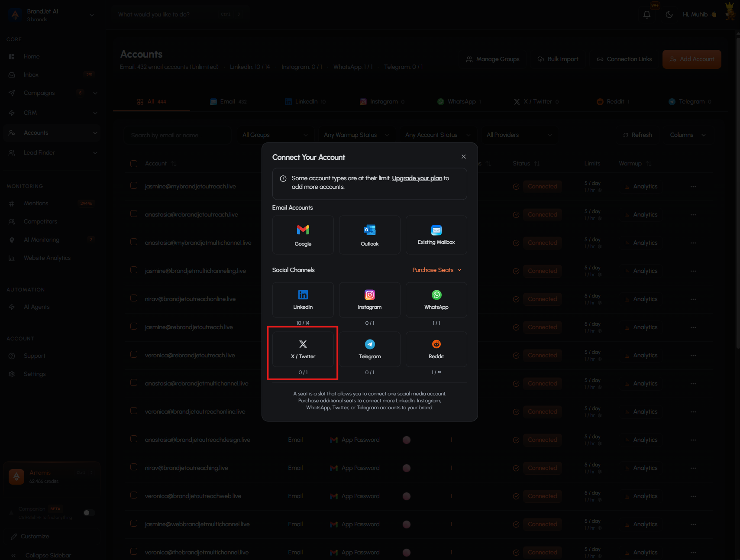
Task: Open Analytics for jasmine@mybrandjetoutreach.live
Action: [640, 186]
